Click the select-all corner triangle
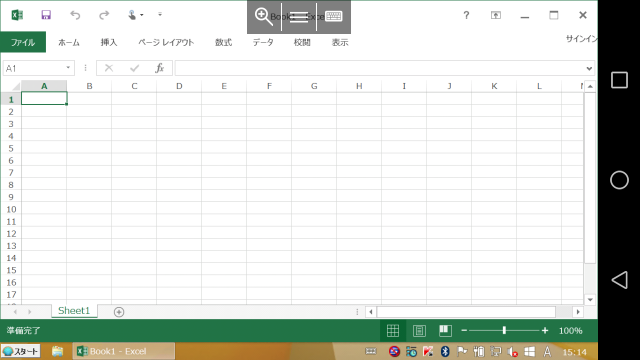The width and height of the screenshot is (640, 360). [x=15, y=87]
